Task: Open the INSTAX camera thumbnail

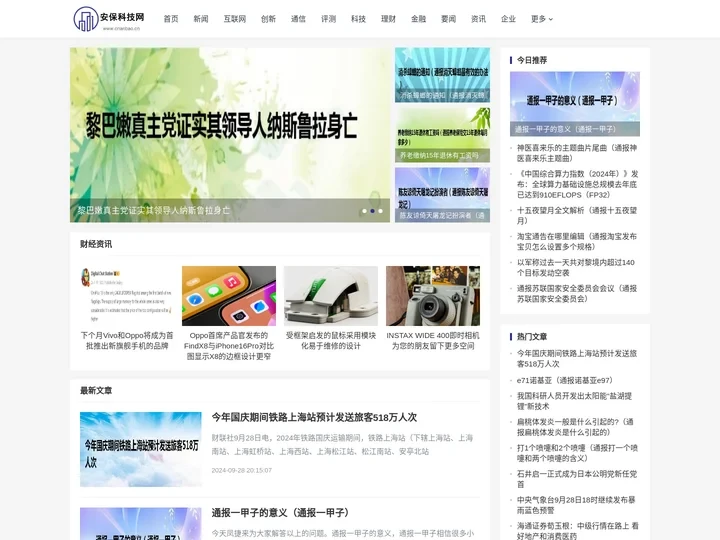Action: pyautogui.click(x=433, y=296)
